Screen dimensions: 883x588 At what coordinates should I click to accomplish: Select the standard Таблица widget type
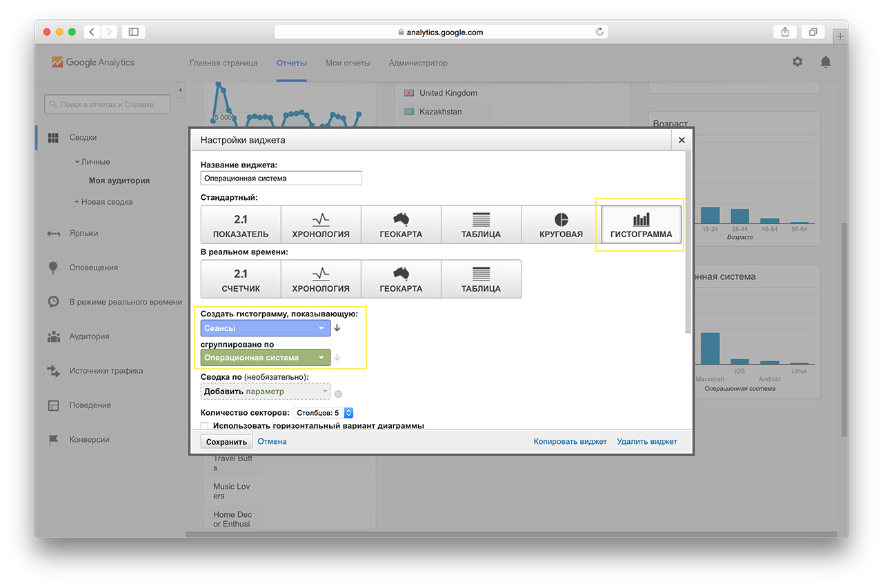[481, 225]
